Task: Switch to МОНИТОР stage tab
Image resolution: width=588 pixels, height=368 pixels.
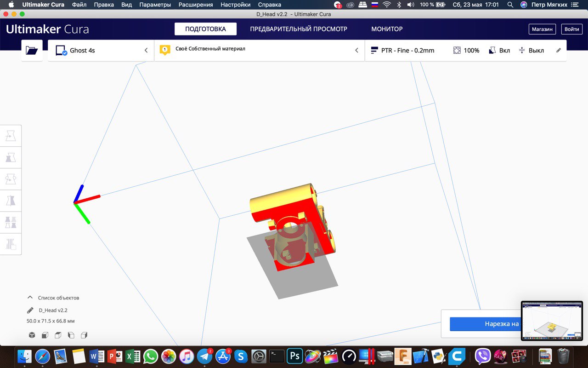Action: tap(387, 29)
